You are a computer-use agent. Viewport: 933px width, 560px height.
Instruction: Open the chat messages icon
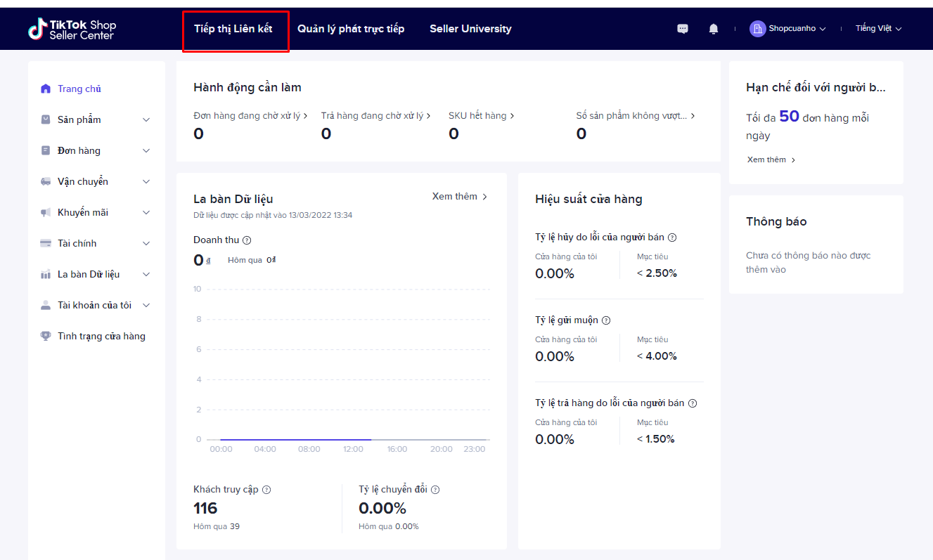coord(683,29)
